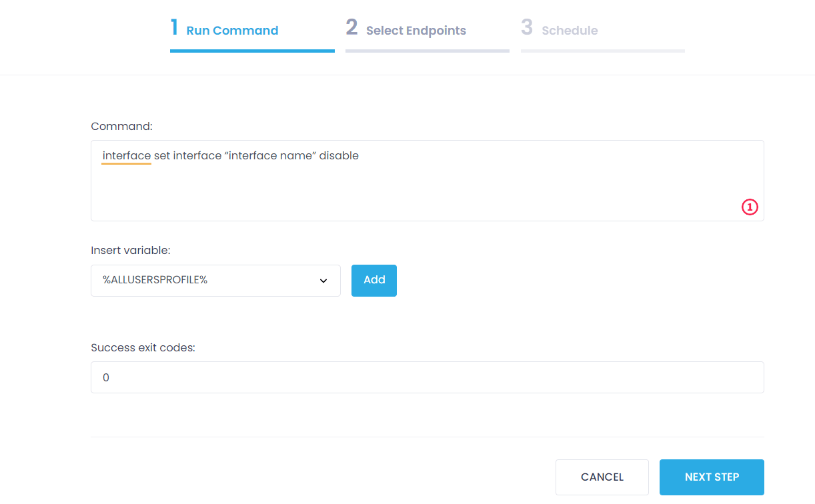Click the "Command:" label
Image resolution: width=815 pixels, height=504 pixels.
[122, 127]
